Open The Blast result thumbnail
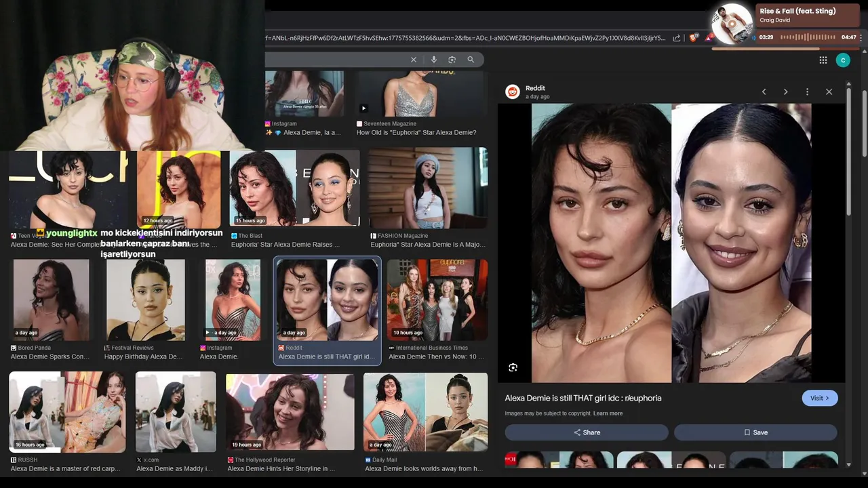Image resolution: width=868 pixels, height=488 pixels. (x=294, y=188)
